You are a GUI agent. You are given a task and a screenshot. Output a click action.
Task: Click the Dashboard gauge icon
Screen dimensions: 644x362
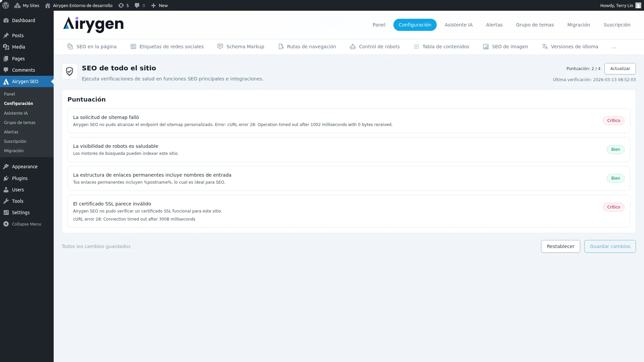tap(6, 20)
